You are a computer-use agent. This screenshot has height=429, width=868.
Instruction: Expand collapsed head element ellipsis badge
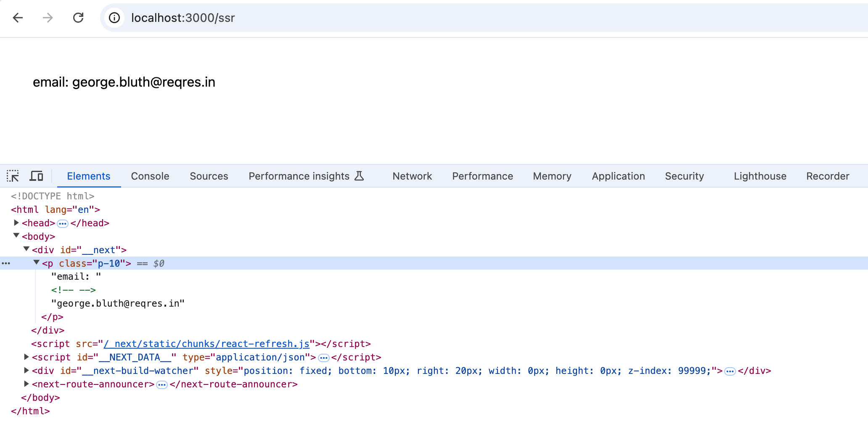[63, 223]
